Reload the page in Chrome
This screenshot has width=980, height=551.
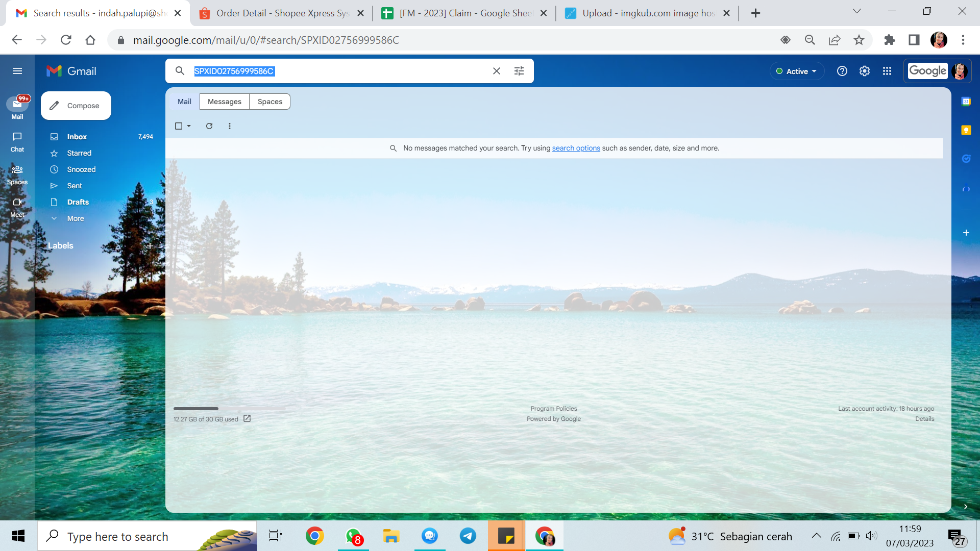click(66, 40)
